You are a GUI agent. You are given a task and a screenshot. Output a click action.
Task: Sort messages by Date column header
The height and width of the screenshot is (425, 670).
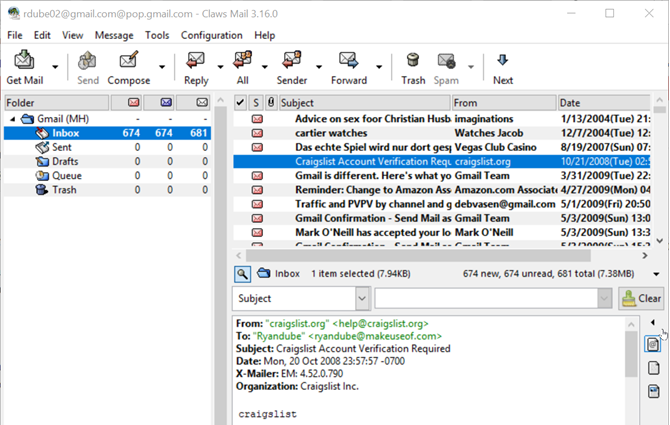click(604, 103)
